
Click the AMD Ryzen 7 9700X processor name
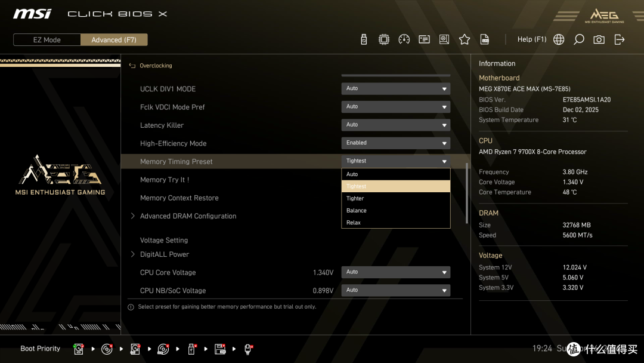[532, 152]
